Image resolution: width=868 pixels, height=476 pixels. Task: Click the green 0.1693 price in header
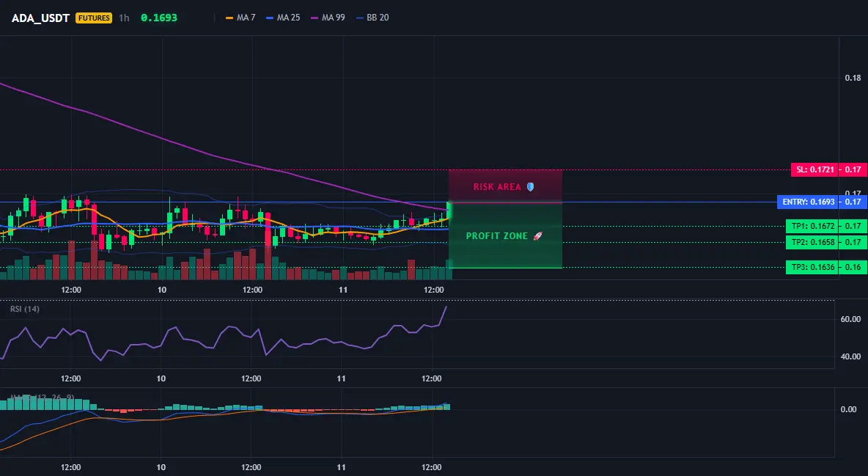click(x=159, y=18)
